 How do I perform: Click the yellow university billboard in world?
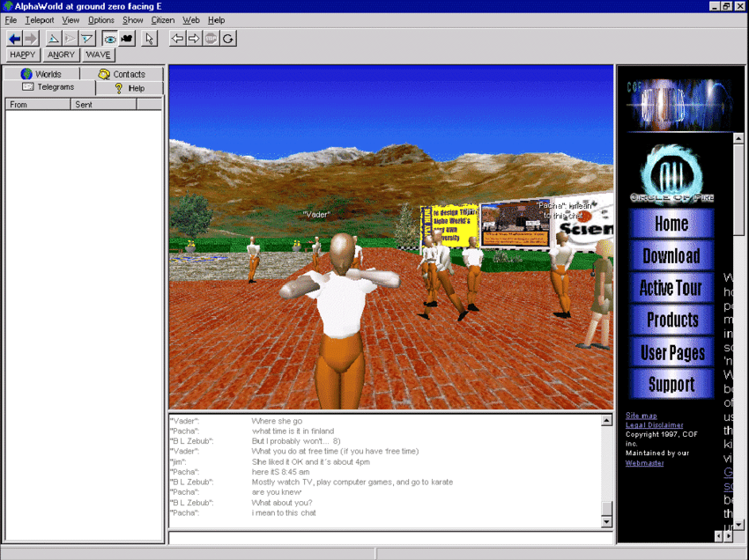pyautogui.click(x=449, y=225)
